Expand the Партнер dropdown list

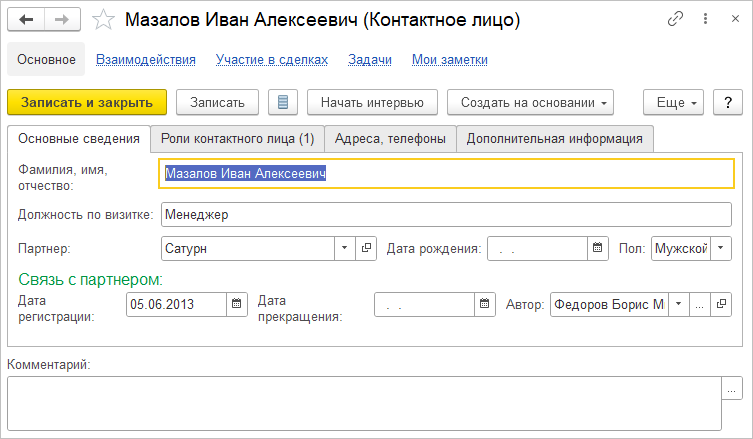coord(344,248)
